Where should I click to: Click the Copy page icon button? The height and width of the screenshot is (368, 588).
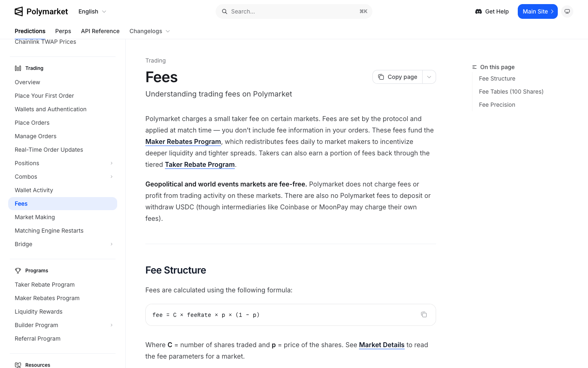click(381, 77)
